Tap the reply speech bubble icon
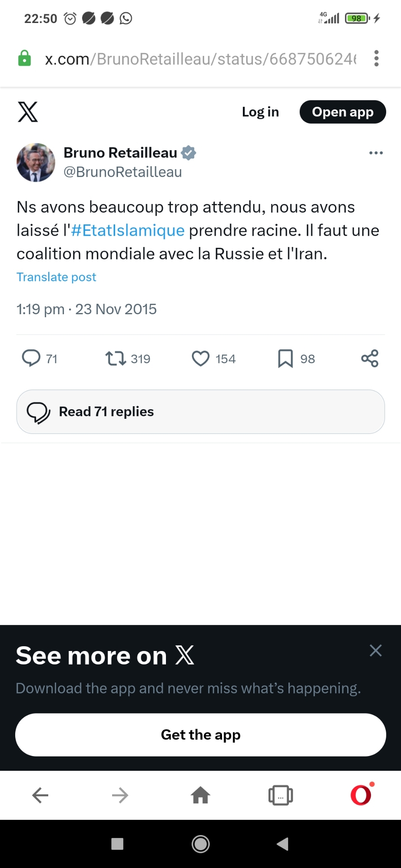The image size is (401, 868). pos(31,358)
